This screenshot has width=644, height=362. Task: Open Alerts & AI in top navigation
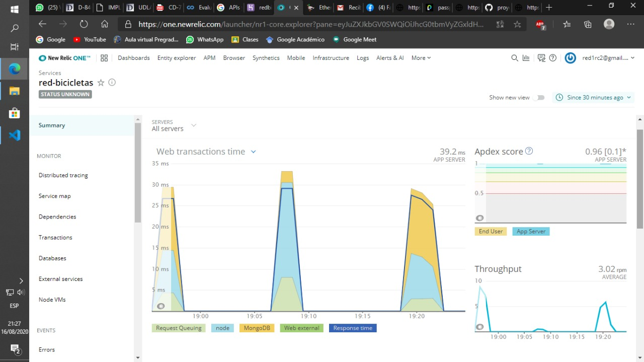[x=390, y=58]
